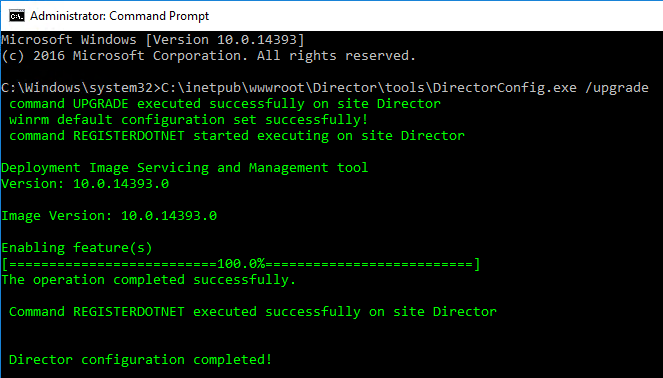
Task: Click the word Director in the UPGRADE line
Action: (408, 104)
